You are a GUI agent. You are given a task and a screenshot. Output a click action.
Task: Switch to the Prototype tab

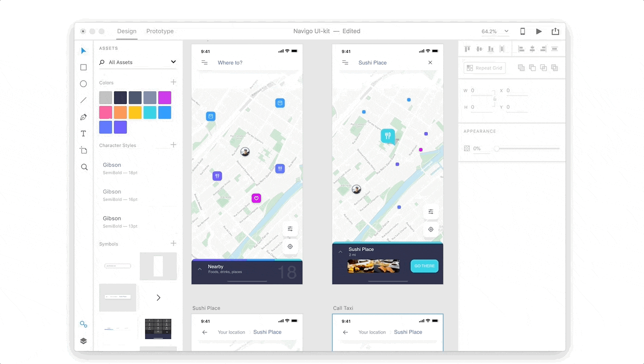(x=160, y=31)
